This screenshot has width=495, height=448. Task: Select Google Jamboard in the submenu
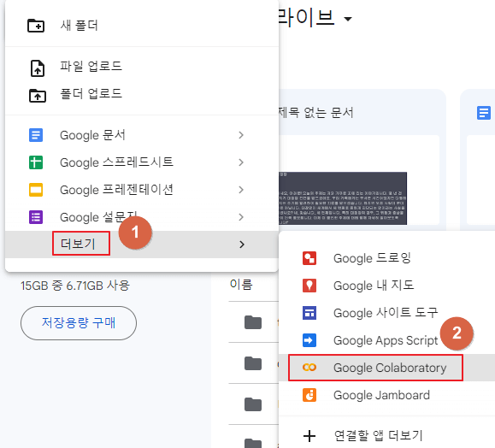[387, 395]
